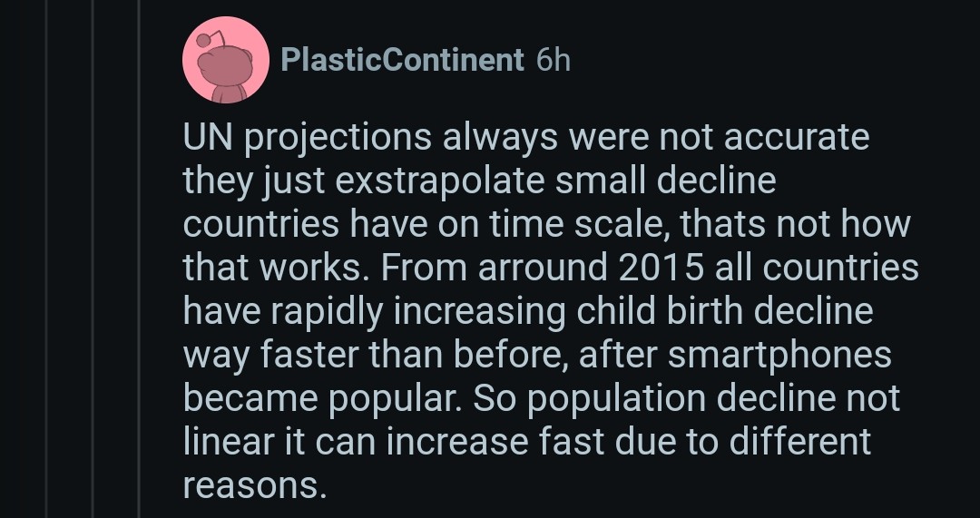Click the word "smartphones" in the comment

[x=779, y=355]
